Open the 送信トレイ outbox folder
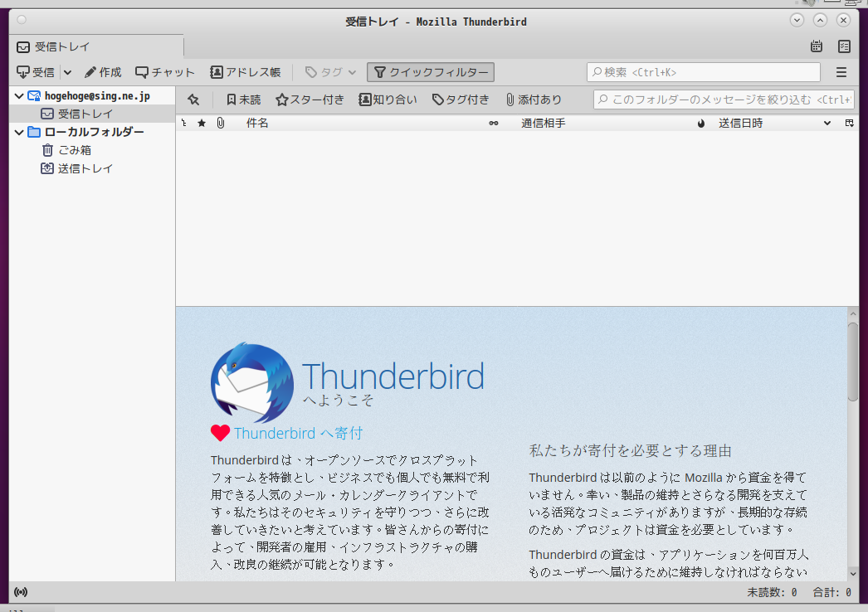This screenshot has height=612, width=868. tap(85, 169)
